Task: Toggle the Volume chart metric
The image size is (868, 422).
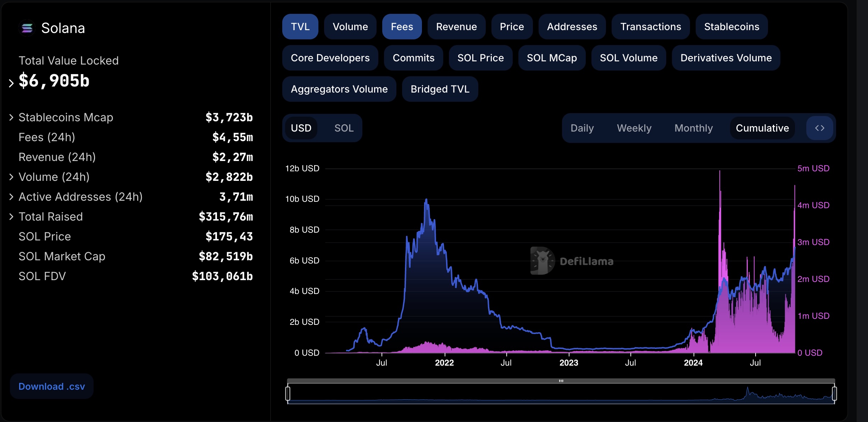Action: 350,27
